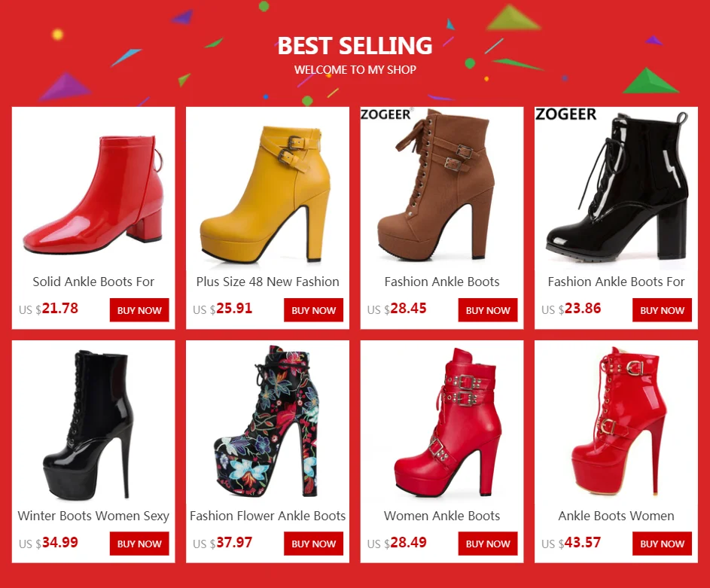Open the 'Fashion Flower Ankle Boots' title link

coord(267,516)
